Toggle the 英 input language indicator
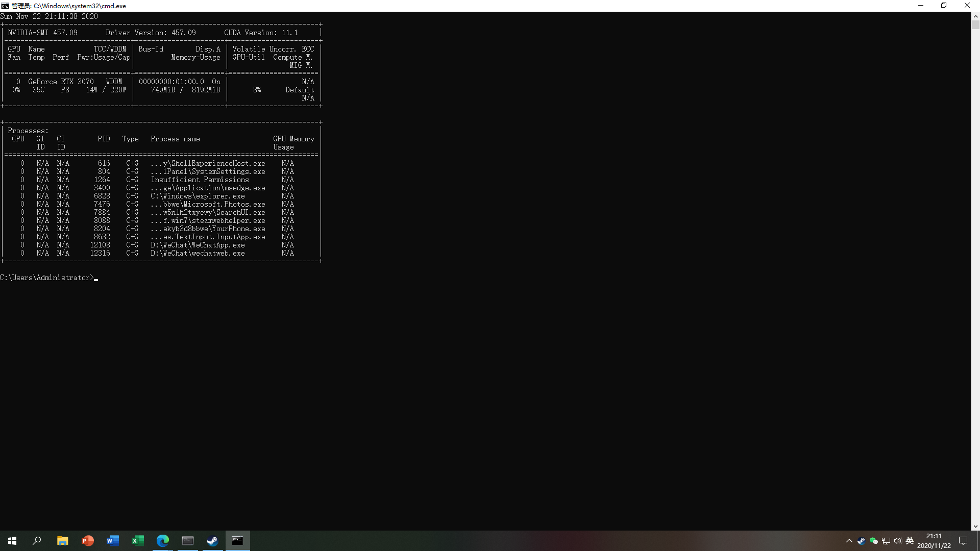980x551 pixels. pyautogui.click(x=910, y=541)
